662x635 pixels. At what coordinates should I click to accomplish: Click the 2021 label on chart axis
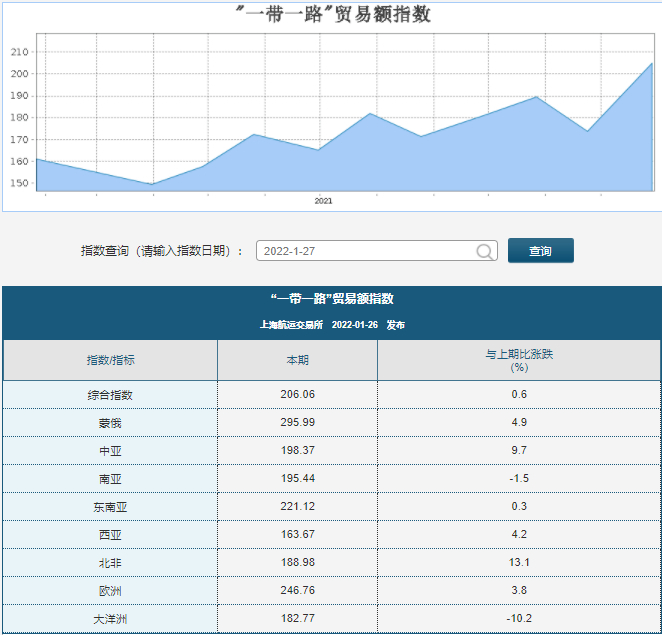click(323, 201)
